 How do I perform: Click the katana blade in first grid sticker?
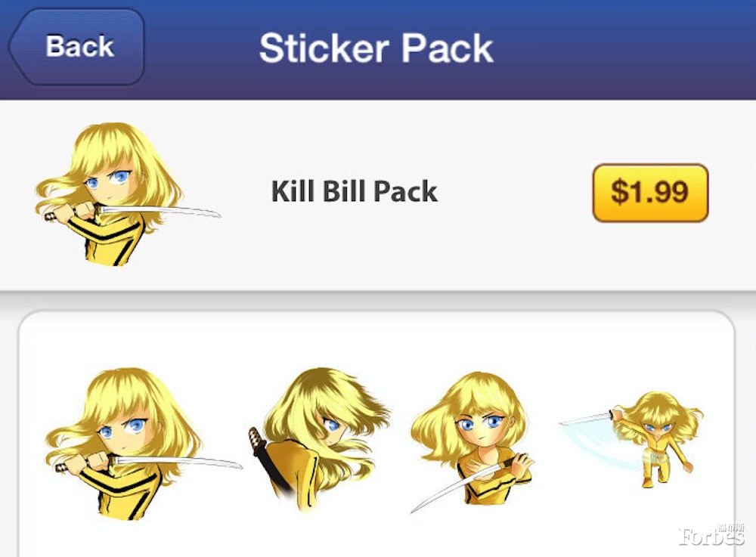[179, 462]
